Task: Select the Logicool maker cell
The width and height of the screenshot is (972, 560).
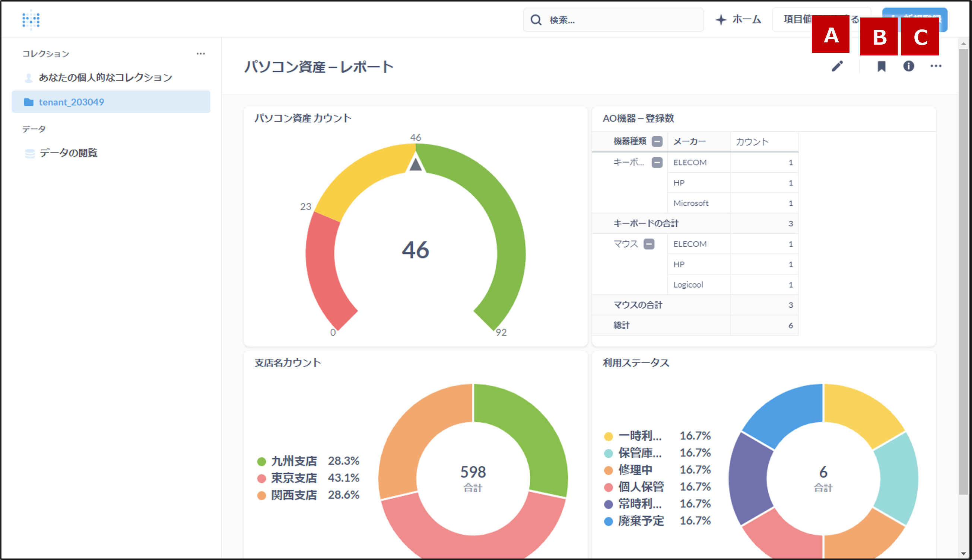Action: point(699,285)
